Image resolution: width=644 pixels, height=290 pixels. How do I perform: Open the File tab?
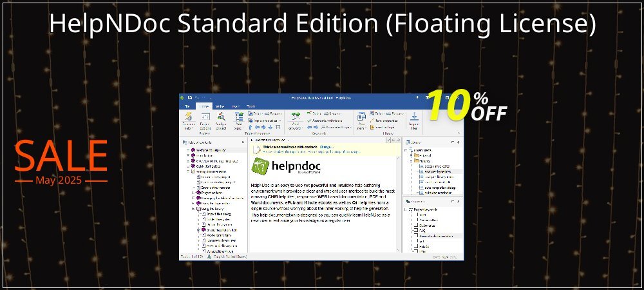187,106
